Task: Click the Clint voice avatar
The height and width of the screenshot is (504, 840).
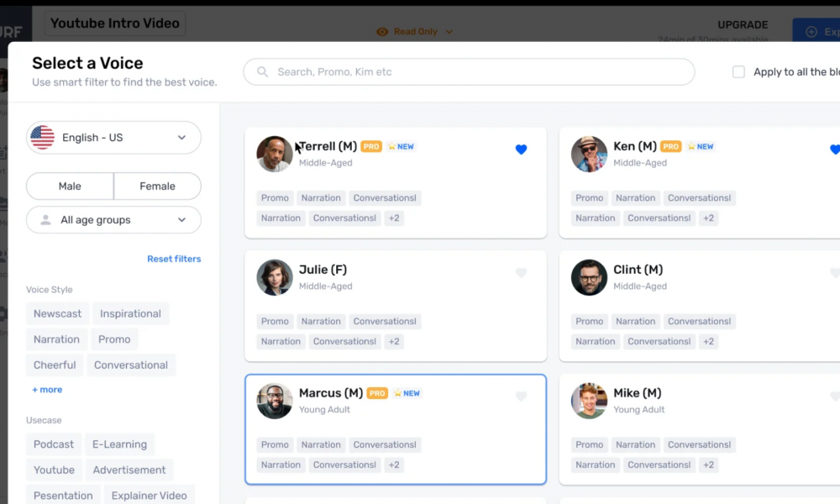Action: (x=589, y=277)
